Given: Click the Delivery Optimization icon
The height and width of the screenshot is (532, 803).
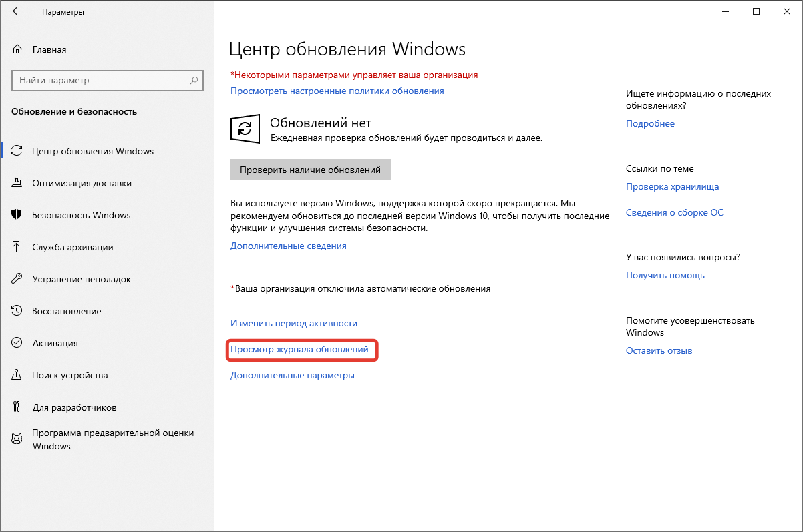Looking at the screenshot, I should [x=17, y=183].
